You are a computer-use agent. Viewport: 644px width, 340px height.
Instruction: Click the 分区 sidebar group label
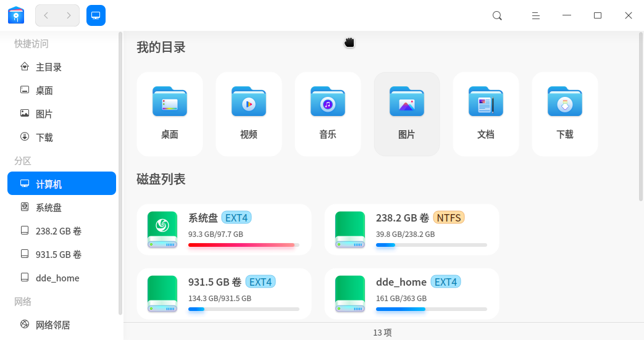(23, 160)
